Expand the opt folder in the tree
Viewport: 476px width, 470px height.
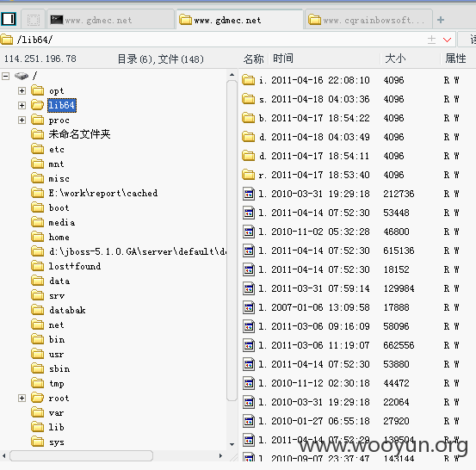click(x=22, y=90)
